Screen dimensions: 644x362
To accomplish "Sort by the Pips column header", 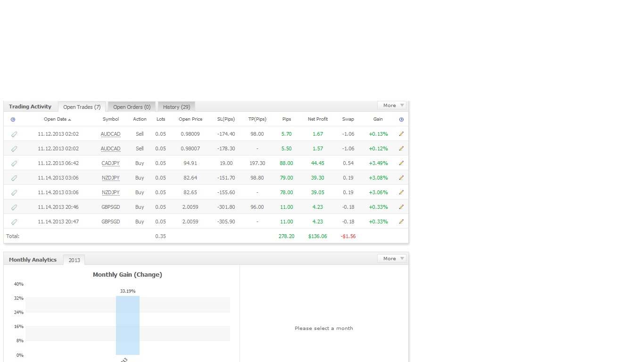I will tap(287, 119).
